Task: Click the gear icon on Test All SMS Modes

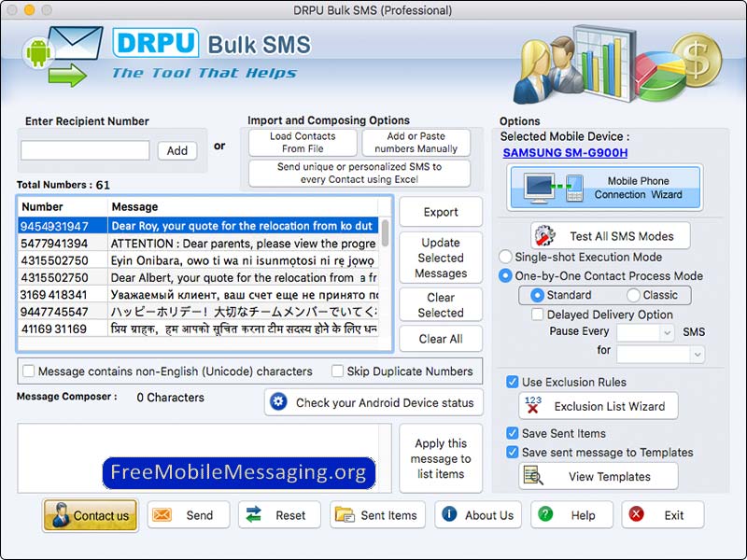Action: [544, 235]
